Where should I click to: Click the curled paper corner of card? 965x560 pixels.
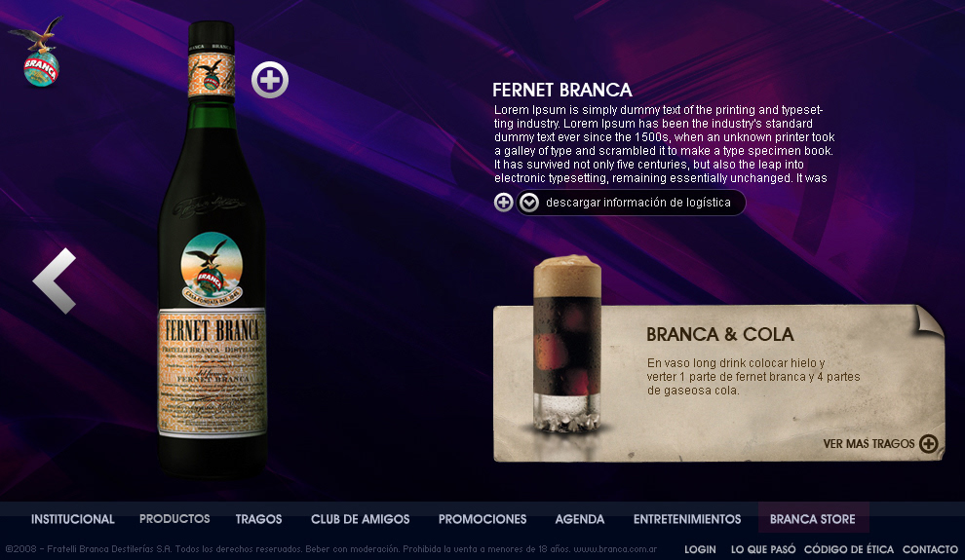pyautogui.click(x=928, y=320)
